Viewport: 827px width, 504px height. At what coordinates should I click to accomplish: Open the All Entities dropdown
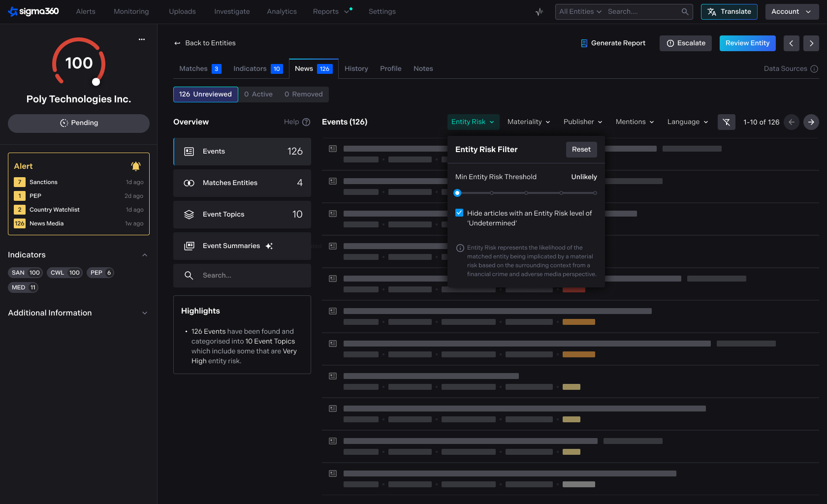click(580, 12)
